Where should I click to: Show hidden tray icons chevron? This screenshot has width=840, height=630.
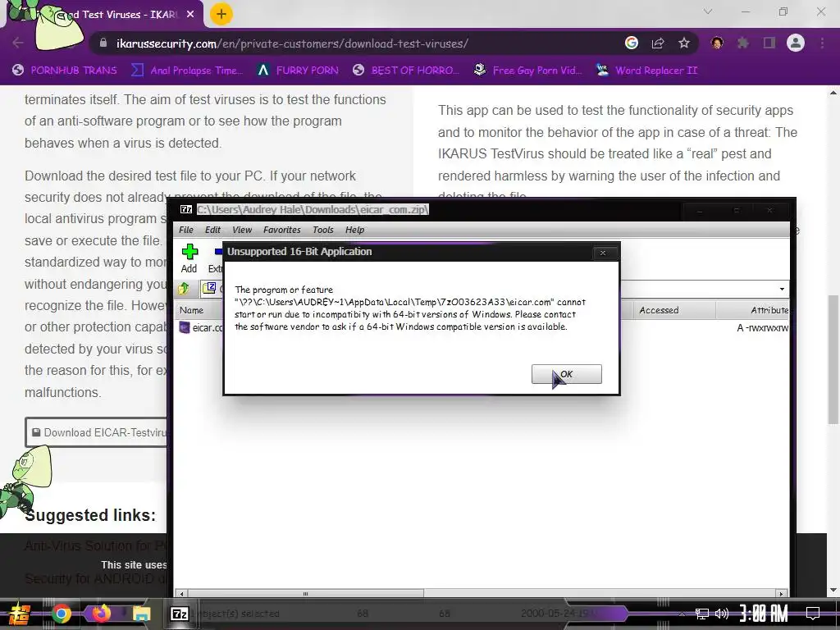tap(682, 614)
